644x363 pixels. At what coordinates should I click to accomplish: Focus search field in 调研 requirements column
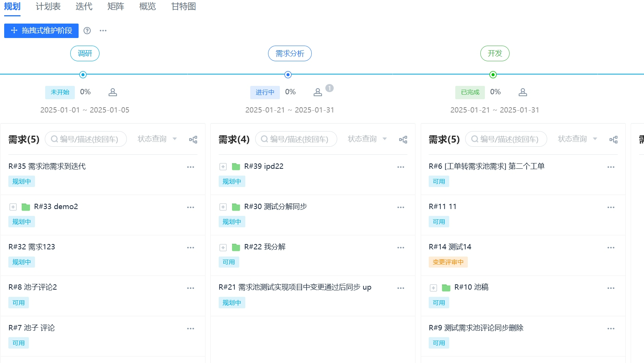86,139
